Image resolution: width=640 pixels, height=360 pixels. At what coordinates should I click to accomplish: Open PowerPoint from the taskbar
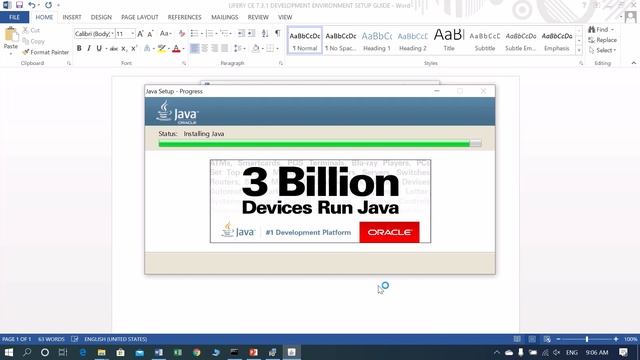pos(253,352)
